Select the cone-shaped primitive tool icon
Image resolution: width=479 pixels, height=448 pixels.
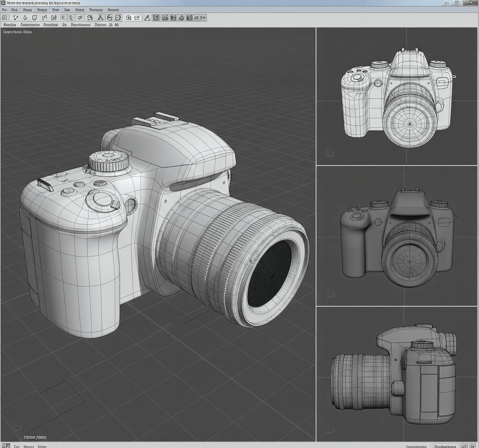(x=25, y=18)
